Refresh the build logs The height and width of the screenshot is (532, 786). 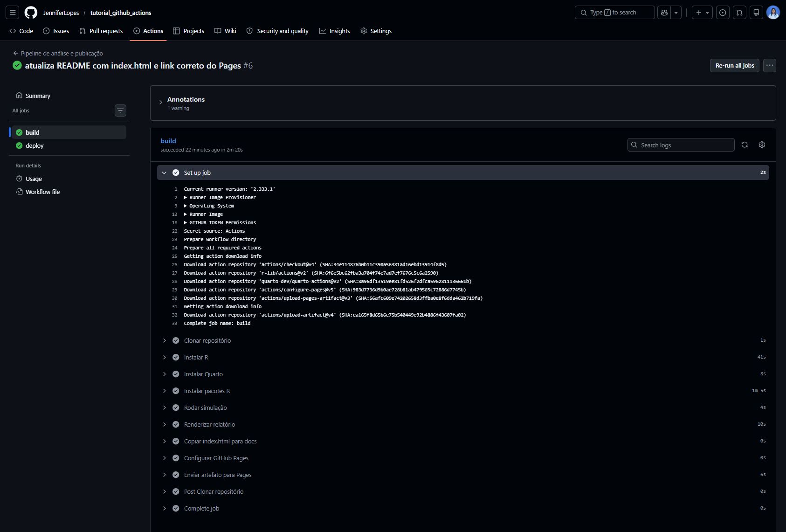745,145
